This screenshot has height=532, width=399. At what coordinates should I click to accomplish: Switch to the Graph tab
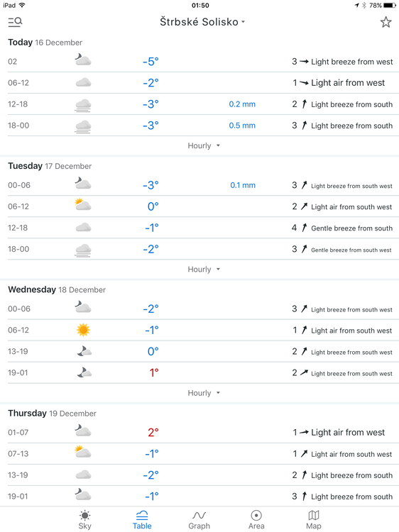pyautogui.click(x=199, y=520)
